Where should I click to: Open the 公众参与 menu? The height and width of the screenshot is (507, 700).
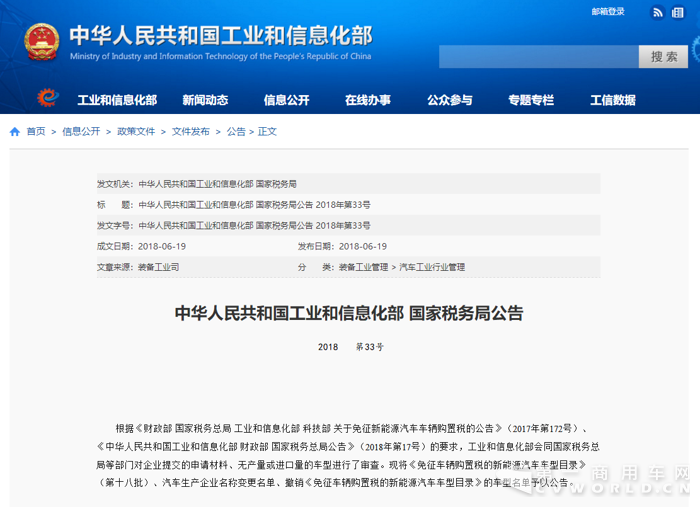coord(450,100)
